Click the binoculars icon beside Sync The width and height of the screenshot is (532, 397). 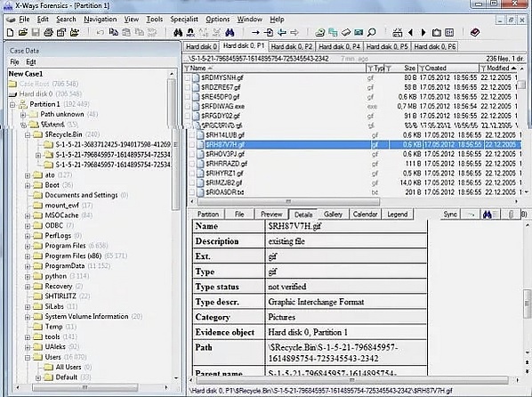coord(488,215)
